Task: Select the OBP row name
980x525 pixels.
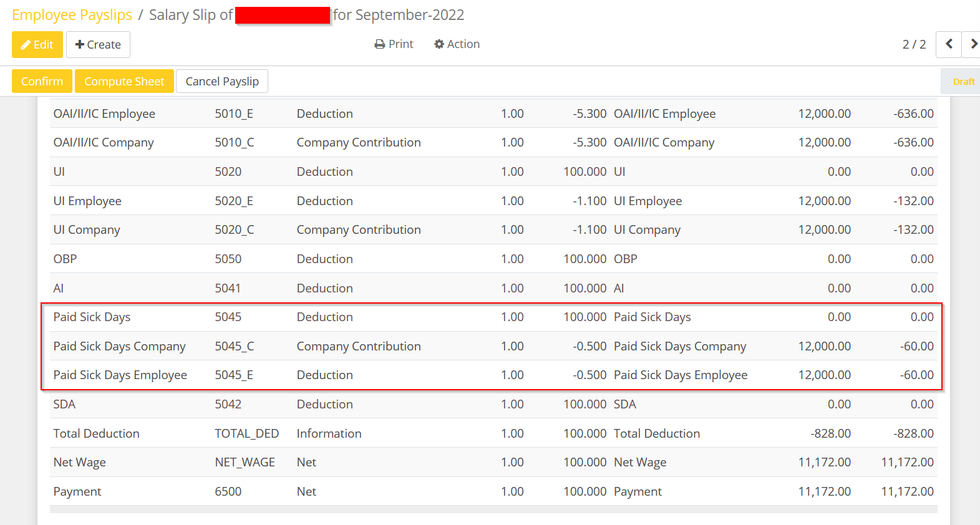Action: coord(65,259)
